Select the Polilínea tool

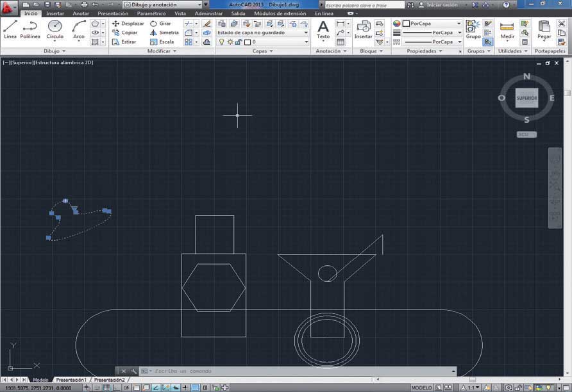pyautogui.click(x=30, y=29)
